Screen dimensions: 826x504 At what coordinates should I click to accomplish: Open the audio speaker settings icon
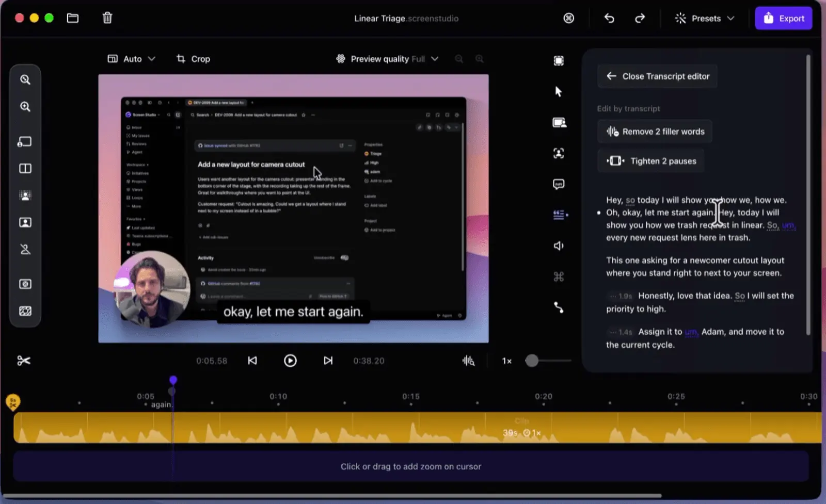coord(559,246)
